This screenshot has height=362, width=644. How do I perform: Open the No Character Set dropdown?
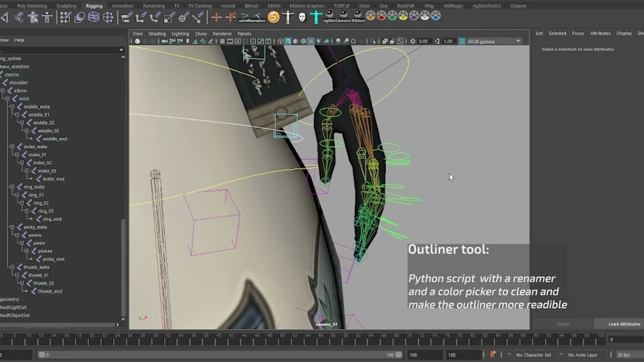click(533, 354)
